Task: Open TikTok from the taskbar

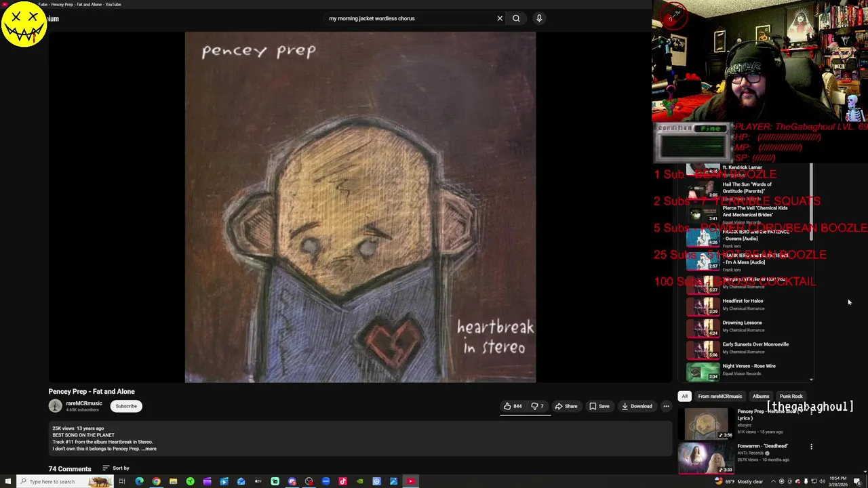Action: (x=342, y=481)
